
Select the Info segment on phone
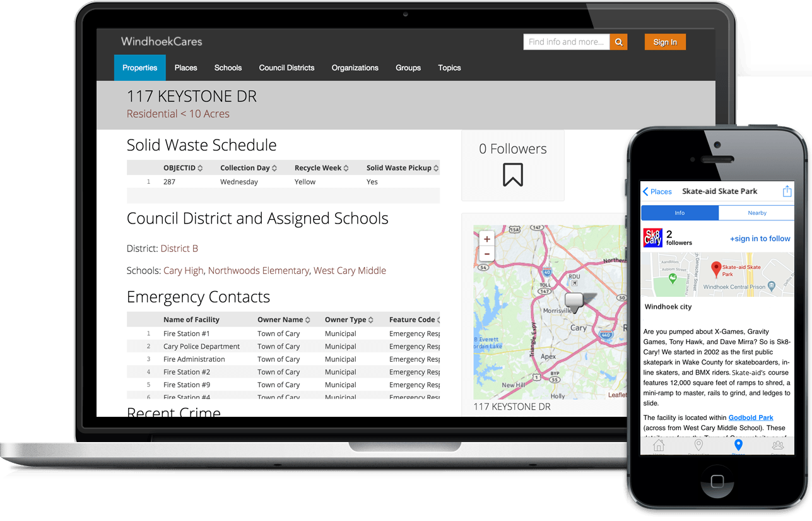click(680, 213)
